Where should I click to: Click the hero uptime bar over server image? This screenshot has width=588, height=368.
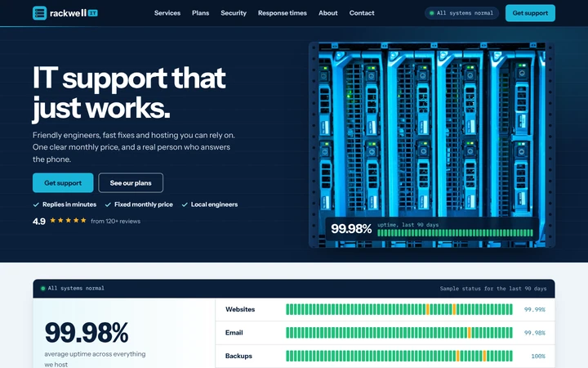point(455,233)
